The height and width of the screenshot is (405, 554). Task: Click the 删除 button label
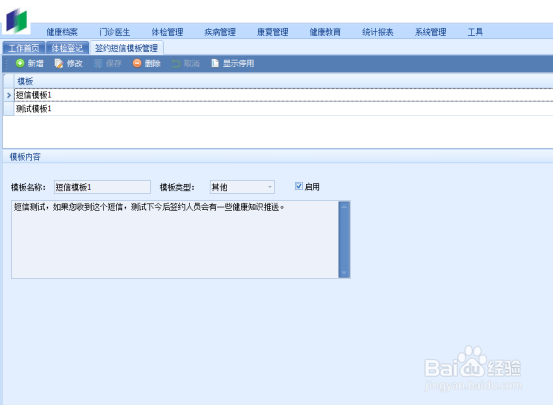tap(153, 64)
